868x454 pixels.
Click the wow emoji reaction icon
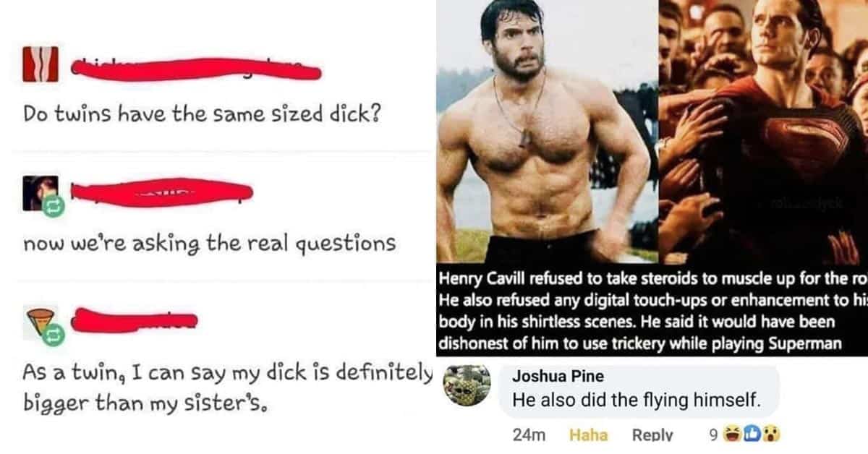coord(771,434)
